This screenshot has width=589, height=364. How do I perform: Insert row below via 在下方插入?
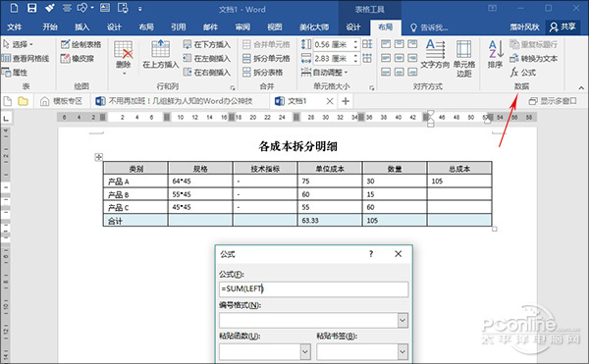coord(207,44)
